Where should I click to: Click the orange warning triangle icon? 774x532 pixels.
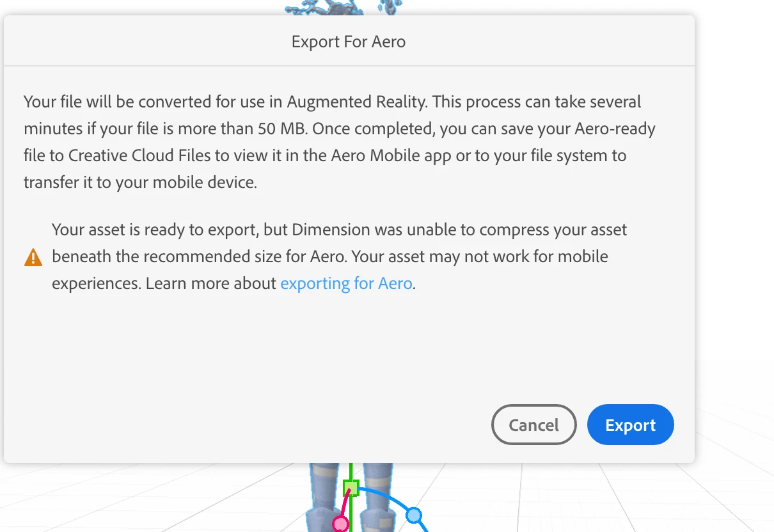(33, 258)
